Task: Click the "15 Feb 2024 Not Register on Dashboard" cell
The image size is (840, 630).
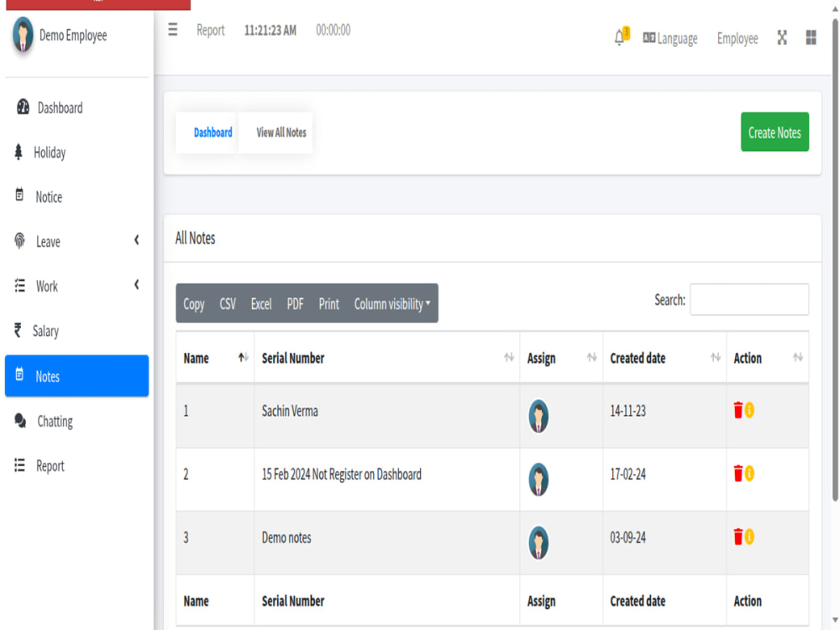Action: [x=386, y=479]
